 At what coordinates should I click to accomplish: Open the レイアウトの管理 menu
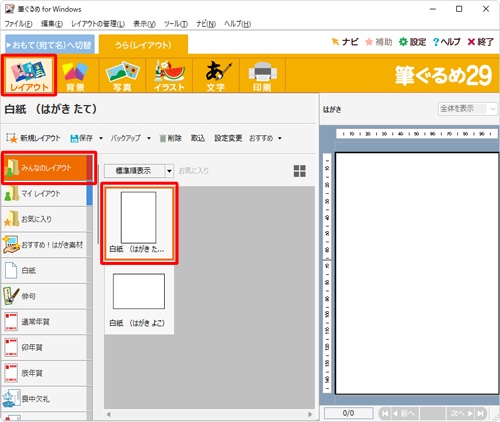click(x=98, y=24)
